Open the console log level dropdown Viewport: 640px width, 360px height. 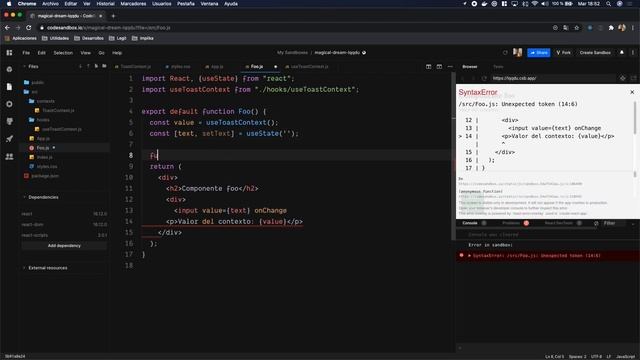[x=633, y=223]
